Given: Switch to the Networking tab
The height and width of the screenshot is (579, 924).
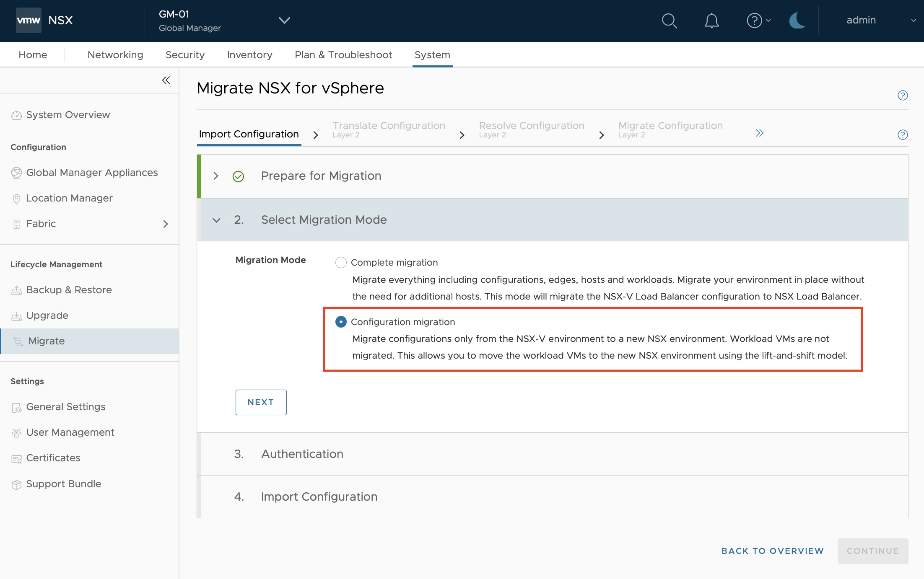Looking at the screenshot, I should point(115,55).
